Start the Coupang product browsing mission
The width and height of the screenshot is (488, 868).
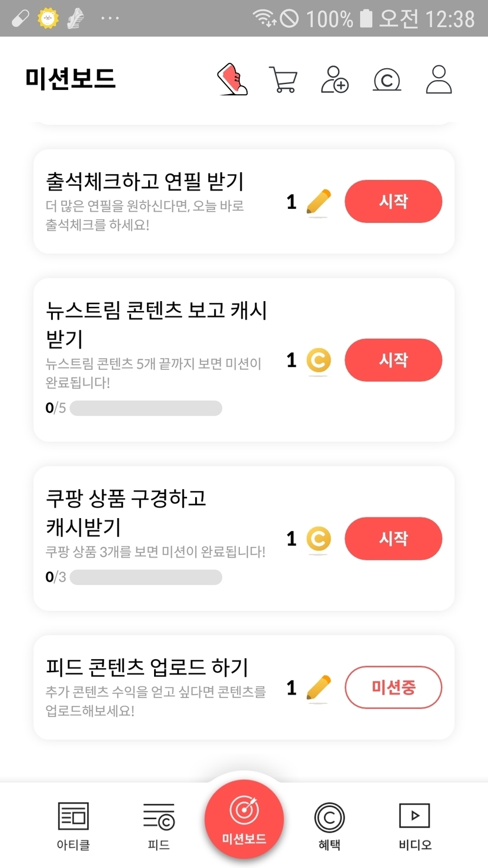point(393,539)
